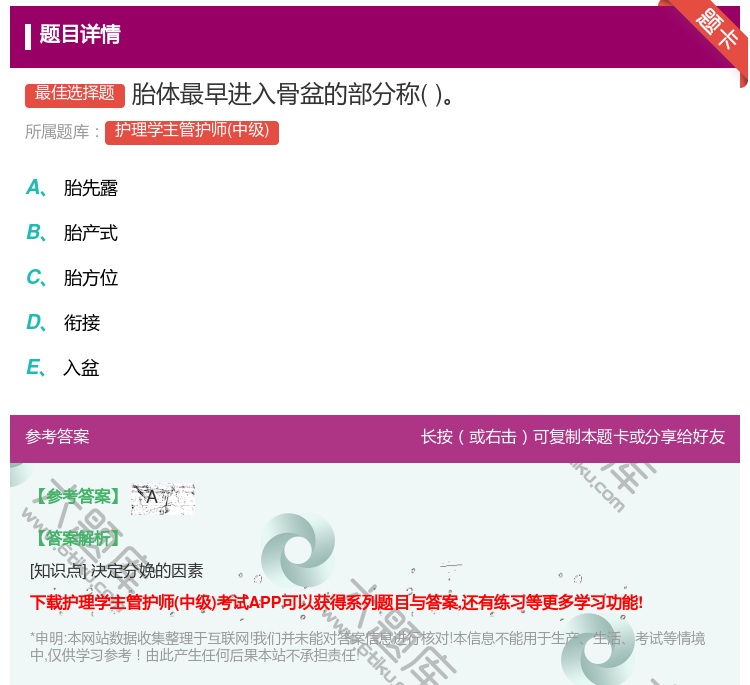Image resolution: width=750 pixels, height=685 pixels.
Task: Click the 知识点 决定分娩的因素 text
Action: click(x=117, y=571)
